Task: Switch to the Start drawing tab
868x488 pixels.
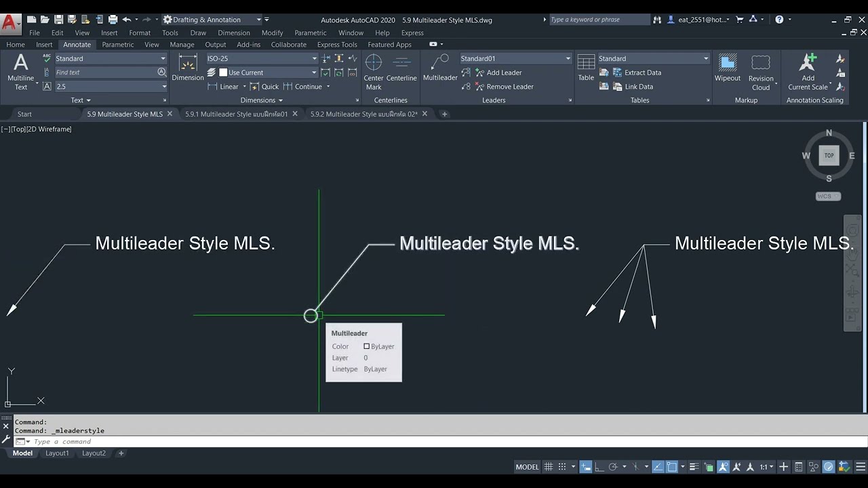Action: [24, 114]
